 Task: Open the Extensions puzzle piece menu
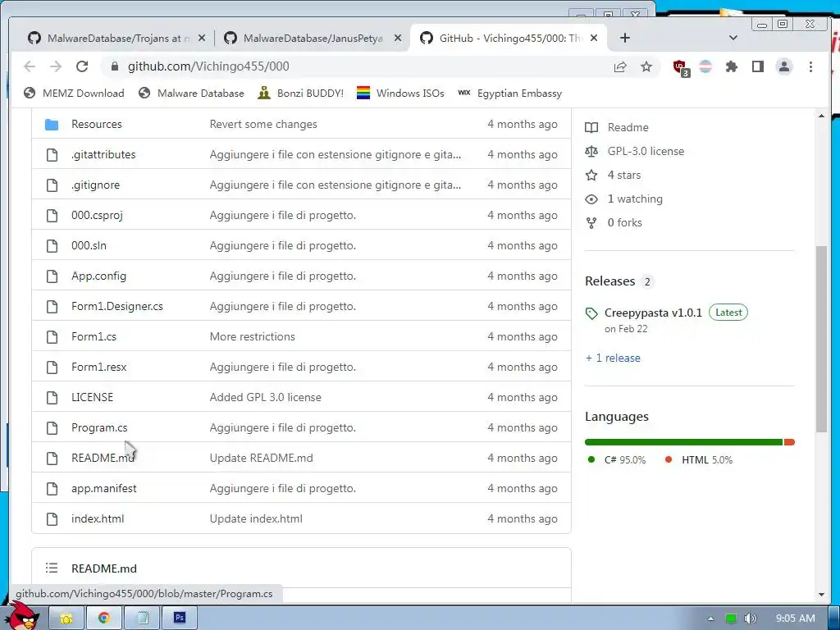[x=731, y=66]
